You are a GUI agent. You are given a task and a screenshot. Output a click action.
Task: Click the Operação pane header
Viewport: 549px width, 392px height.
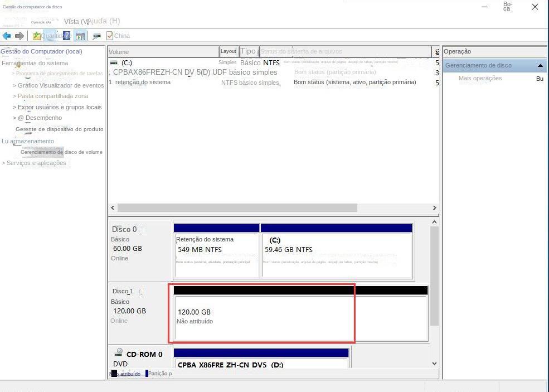[495, 51]
